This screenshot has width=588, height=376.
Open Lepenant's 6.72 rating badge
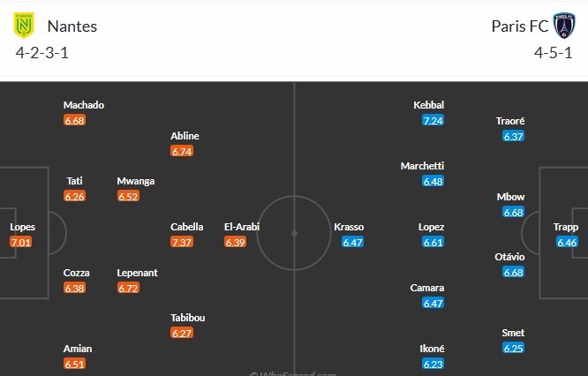tap(128, 288)
